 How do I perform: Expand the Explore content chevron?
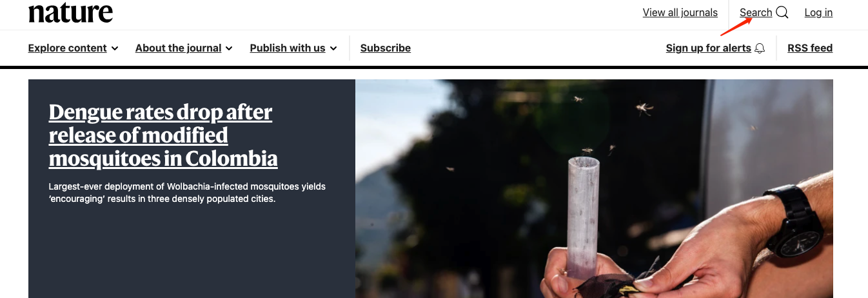click(x=115, y=48)
